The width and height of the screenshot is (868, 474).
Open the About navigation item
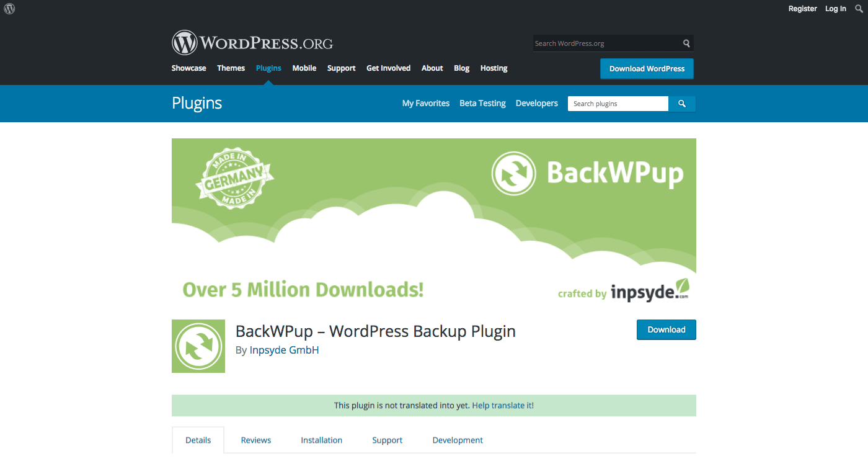pos(432,68)
